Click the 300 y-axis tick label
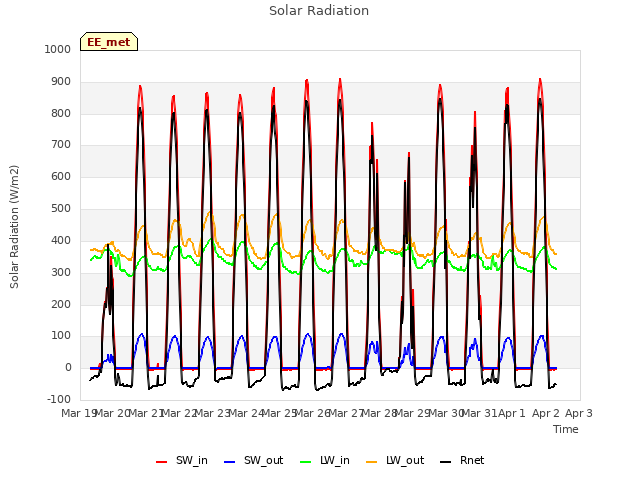 coord(61,272)
